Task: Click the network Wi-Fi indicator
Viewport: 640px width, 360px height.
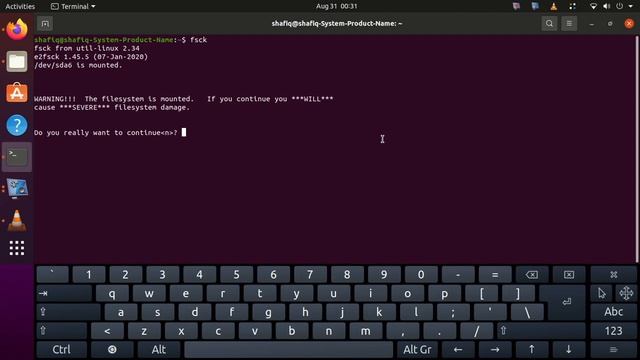Action: pos(593,6)
